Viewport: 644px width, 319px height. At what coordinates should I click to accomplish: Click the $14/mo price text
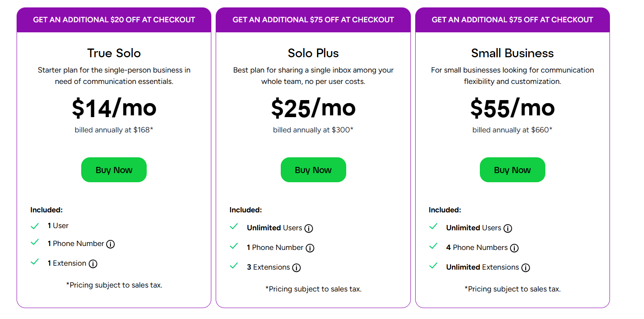click(114, 108)
